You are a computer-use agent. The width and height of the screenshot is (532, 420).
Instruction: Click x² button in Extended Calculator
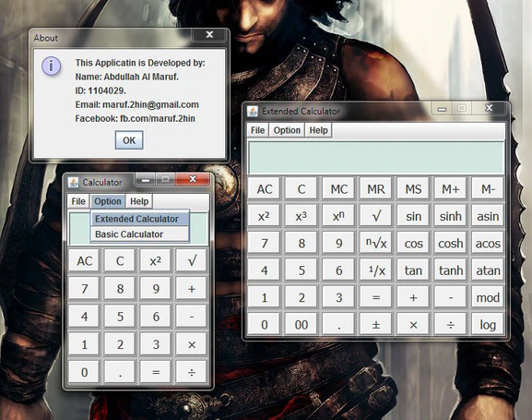click(x=264, y=216)
